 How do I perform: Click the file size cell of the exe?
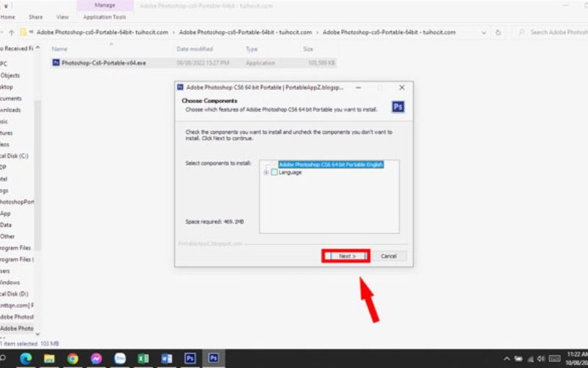321,63
